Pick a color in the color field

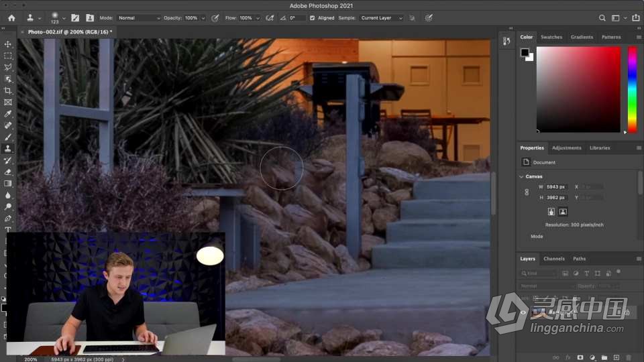pos(578,89)
